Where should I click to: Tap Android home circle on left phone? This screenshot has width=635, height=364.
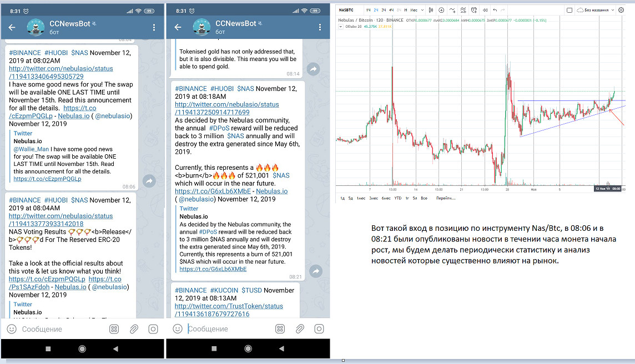[82, 348]
